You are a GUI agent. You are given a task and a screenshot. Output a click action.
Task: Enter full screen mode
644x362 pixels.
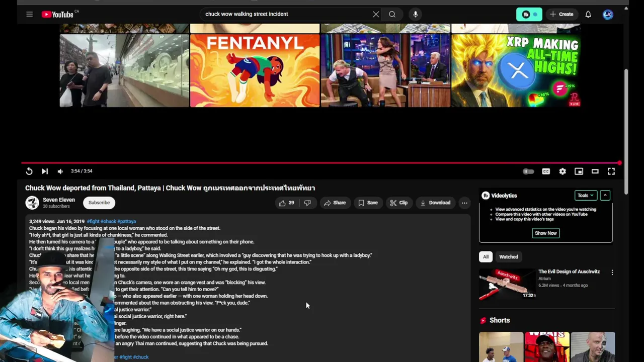(x=611, y=171)
